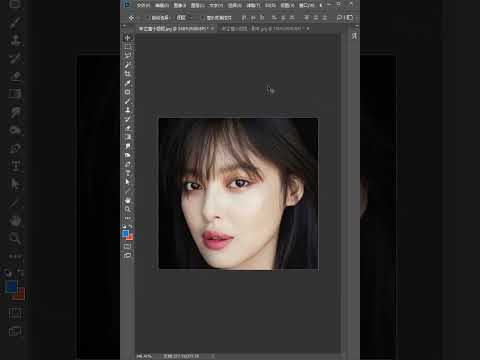Screen dimensions: 480x360
Task: Select the Brush tool
Action: pyautogui.click(x=127, y=101)
